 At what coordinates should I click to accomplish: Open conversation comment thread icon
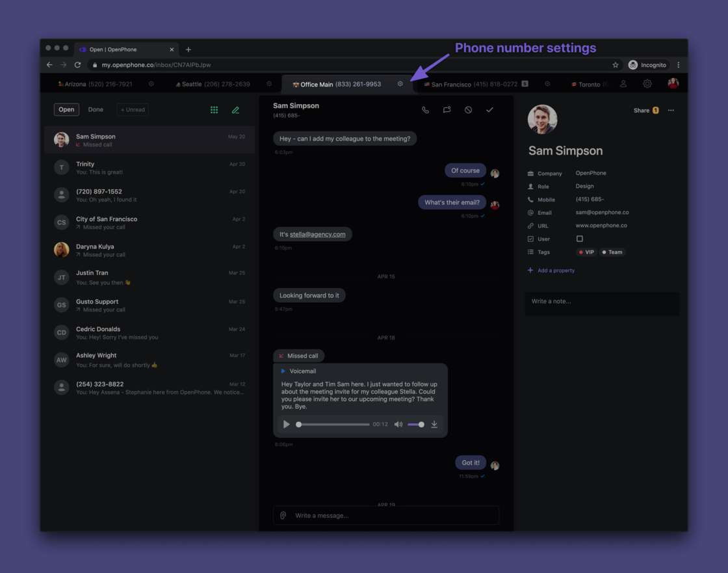click(447, 110)
